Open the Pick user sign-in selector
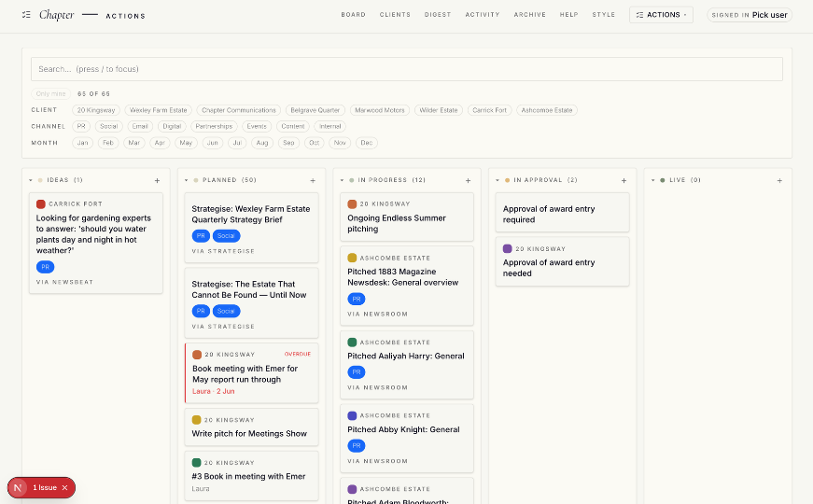The width and height of the screenshot is (813, 504). click(x=750, y=15)
